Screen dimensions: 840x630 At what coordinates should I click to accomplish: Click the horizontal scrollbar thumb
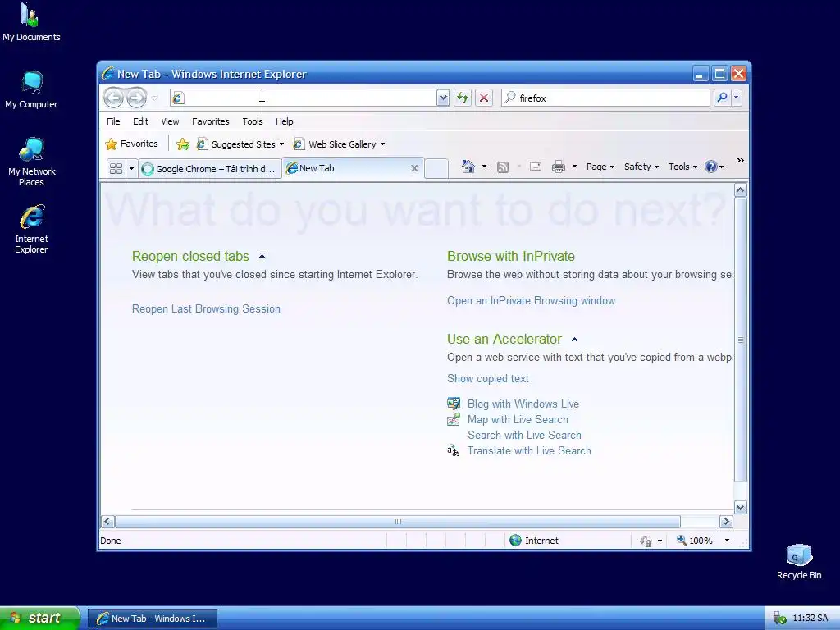[x=398, y=521]
